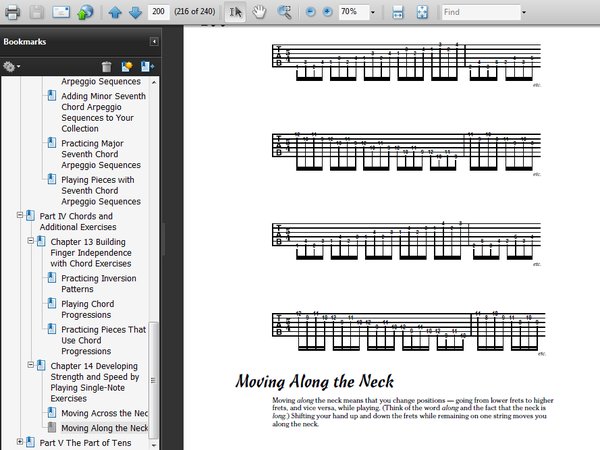
Task: Toggle fit width scrolling mode
Action: click(x=398, y=12)
